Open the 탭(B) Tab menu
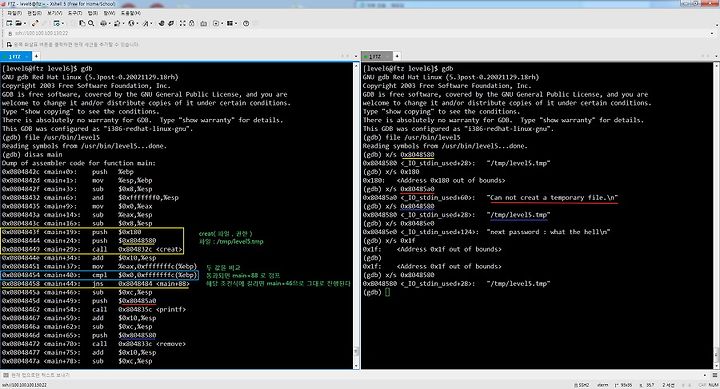Image resolution: width=720 pixels, height=389 pixels. [92, 13]
